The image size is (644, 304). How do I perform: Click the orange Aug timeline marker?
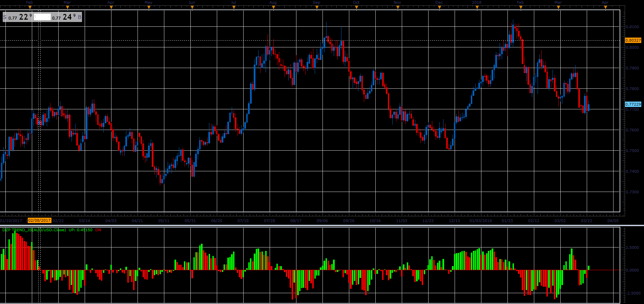point(273,7)
